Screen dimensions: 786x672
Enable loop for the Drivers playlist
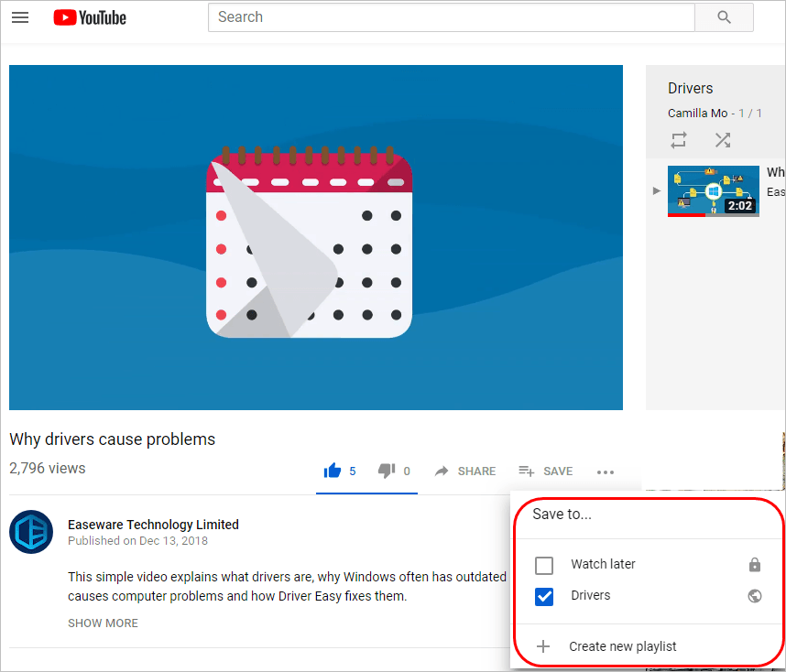click(678, 140)
